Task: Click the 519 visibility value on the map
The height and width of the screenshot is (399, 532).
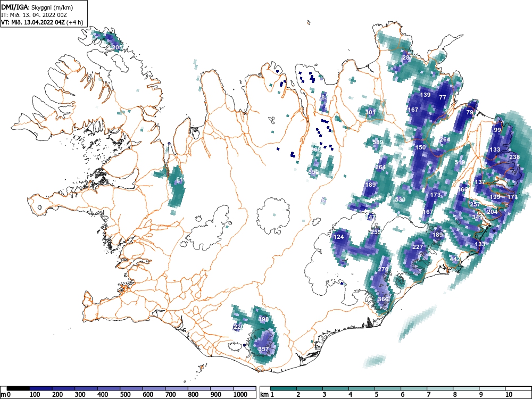Action: [x=460, y=162]
